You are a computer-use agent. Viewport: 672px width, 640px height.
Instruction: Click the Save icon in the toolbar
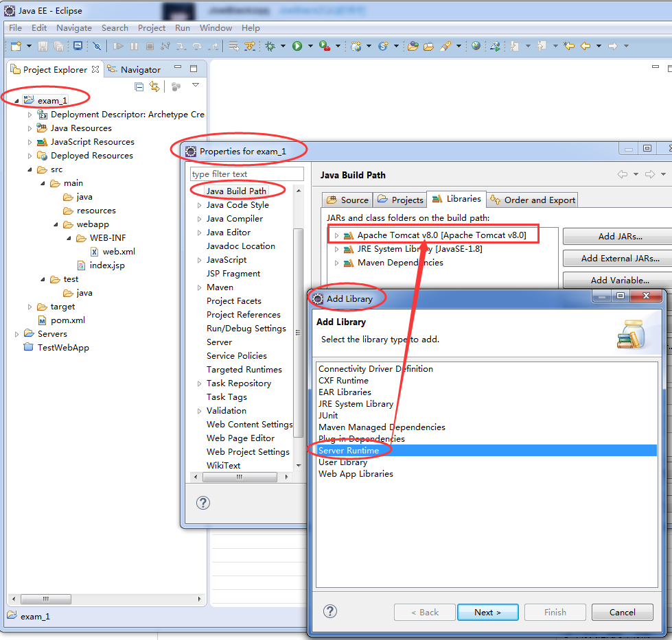43,46
